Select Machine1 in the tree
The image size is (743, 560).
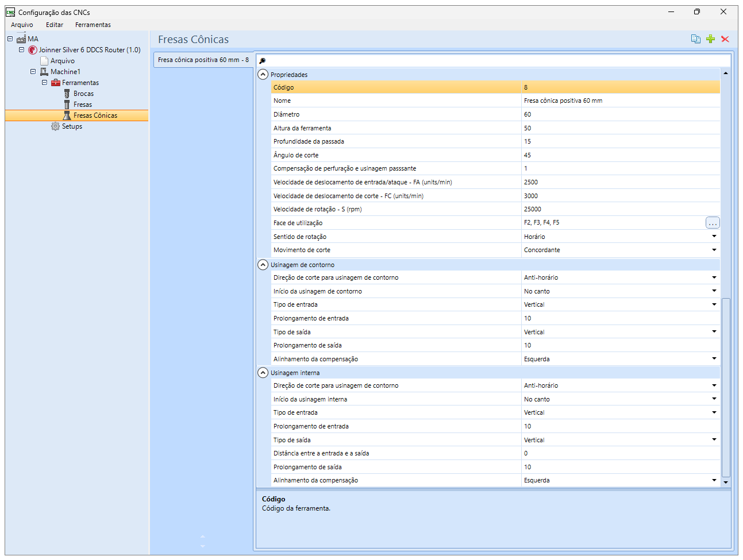66,72
